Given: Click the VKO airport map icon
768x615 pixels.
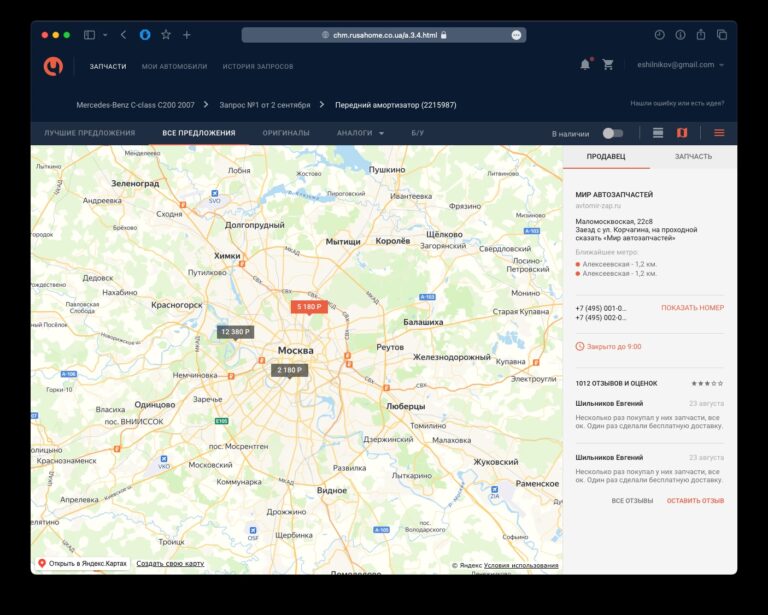Looking at the screenshot, I should tap(164, 459).
